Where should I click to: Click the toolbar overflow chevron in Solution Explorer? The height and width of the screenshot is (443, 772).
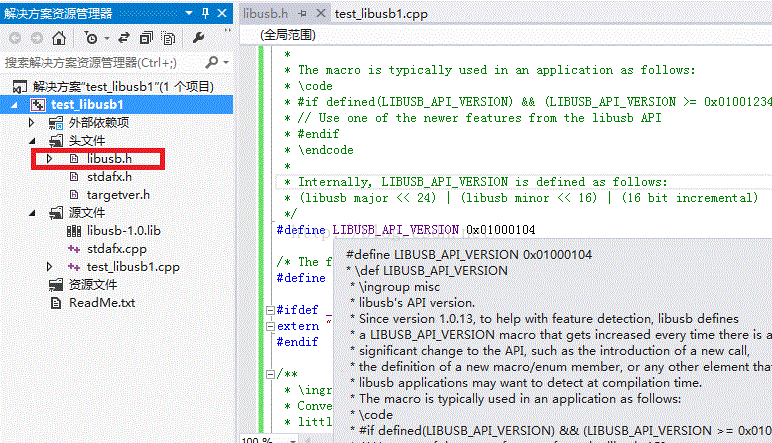[227, 31]
